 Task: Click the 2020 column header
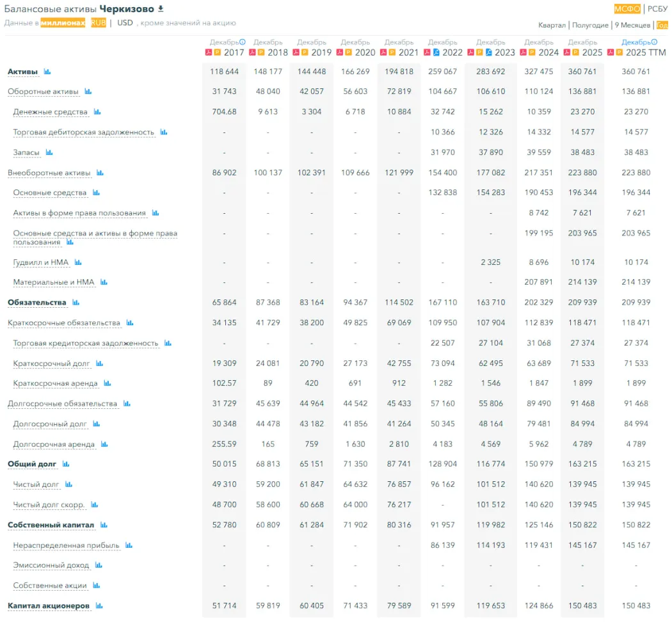point(365,52)
